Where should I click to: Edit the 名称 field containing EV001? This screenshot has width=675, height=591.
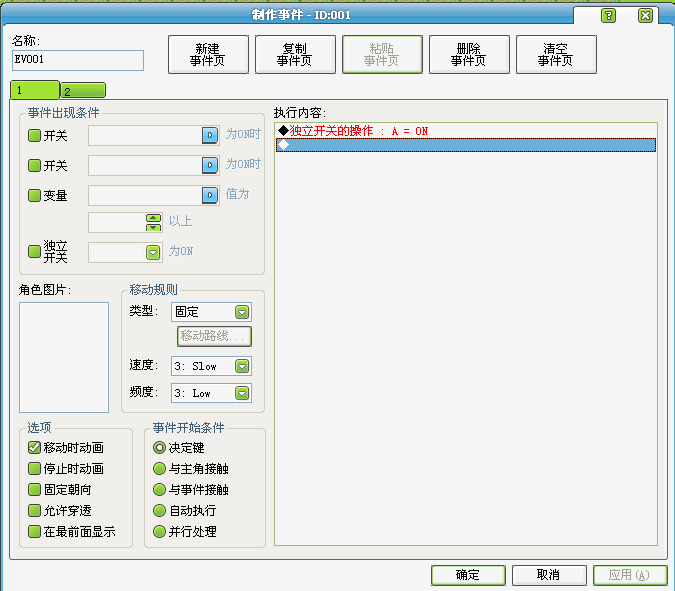(78, 60)
